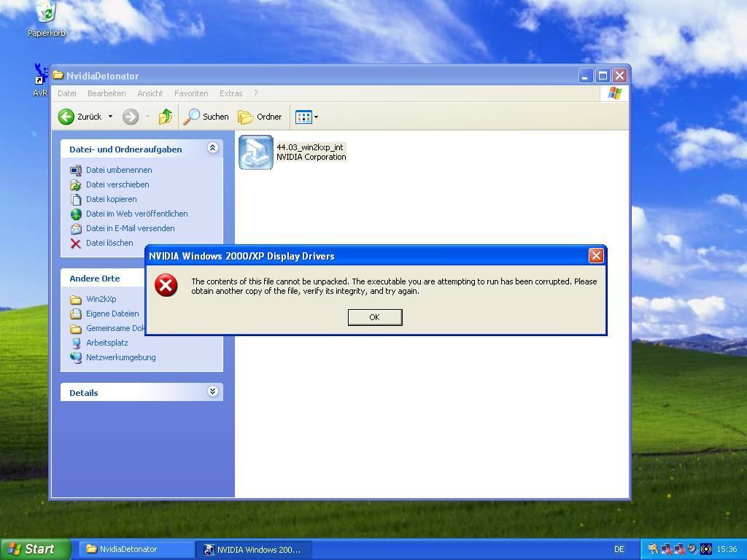Select the 44.03_win2kxp_int installer icon
Screen dimensions: 747x560
[x=256, y=152]
